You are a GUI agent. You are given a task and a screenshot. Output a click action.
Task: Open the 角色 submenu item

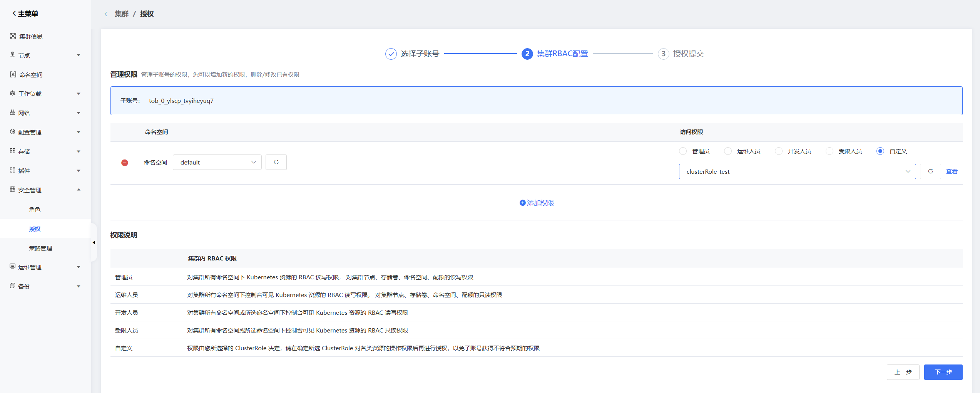[x=45, y=210]
